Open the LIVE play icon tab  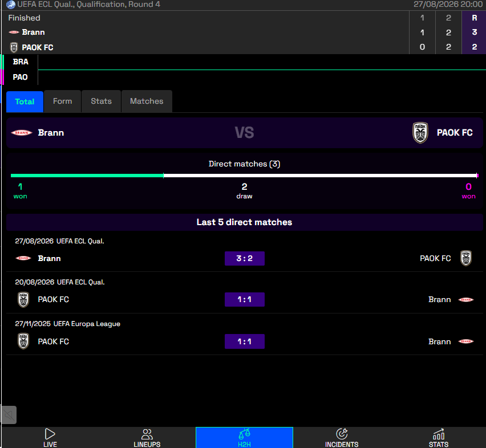click(50, 438)
